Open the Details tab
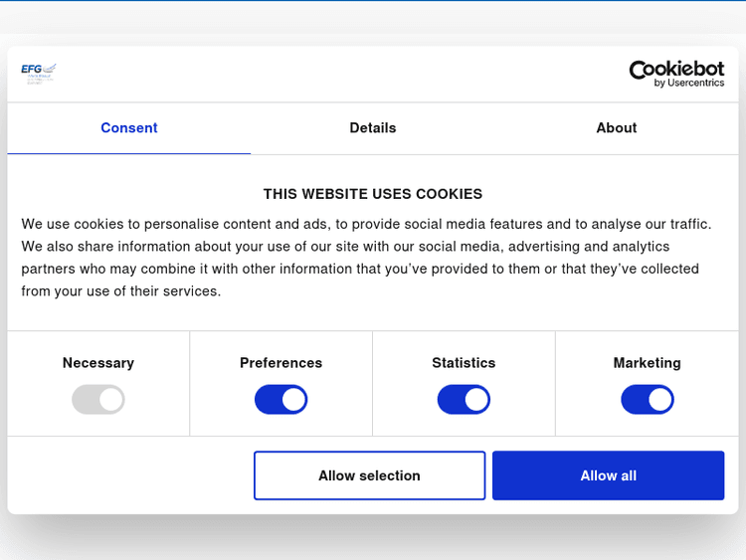The height and width of the screenshot is (560, 746). [x=373, y=128]
